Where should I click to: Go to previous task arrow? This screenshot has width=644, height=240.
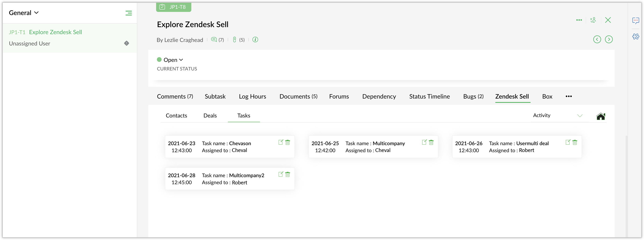coord(597,39)
